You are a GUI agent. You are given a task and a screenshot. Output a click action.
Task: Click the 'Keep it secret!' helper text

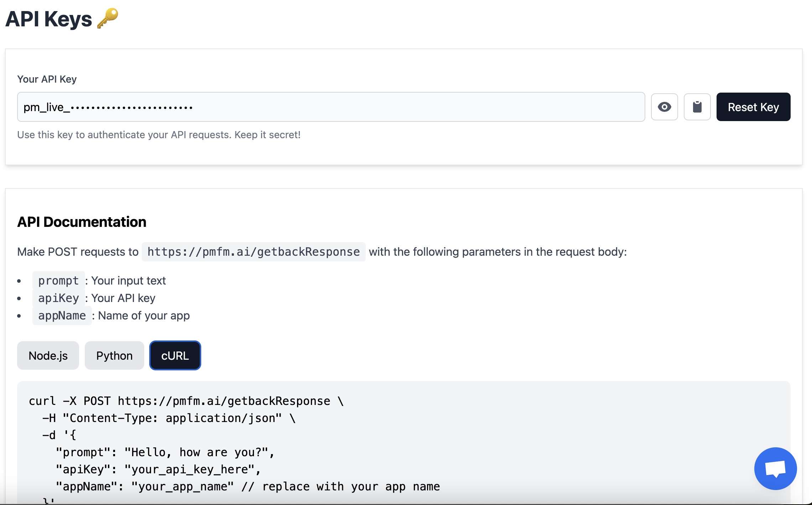(267, 135)
